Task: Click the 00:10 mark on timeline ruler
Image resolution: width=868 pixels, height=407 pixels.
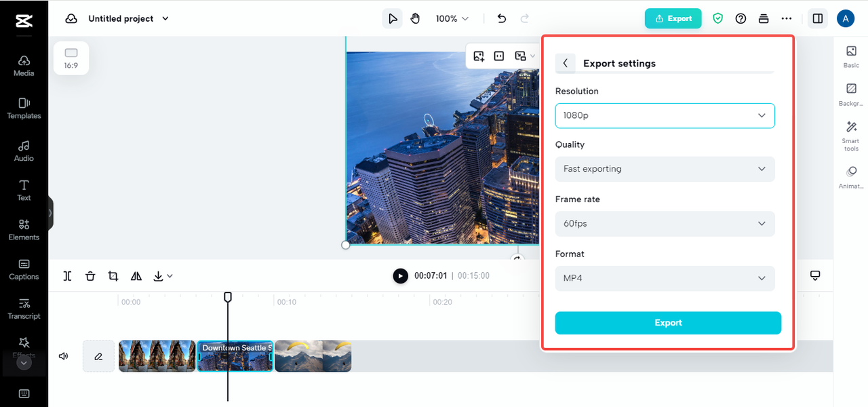Action: tap(287, 302)
